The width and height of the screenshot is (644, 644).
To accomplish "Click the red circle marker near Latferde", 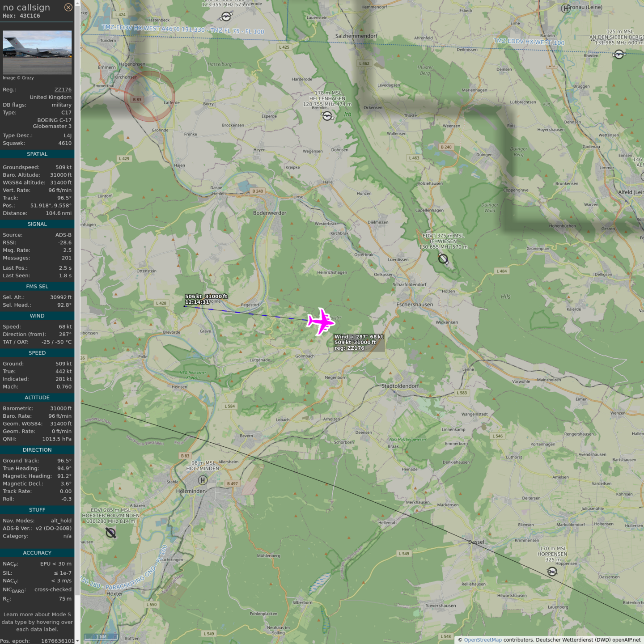I will pyautogui.click(x=149, y=96).
